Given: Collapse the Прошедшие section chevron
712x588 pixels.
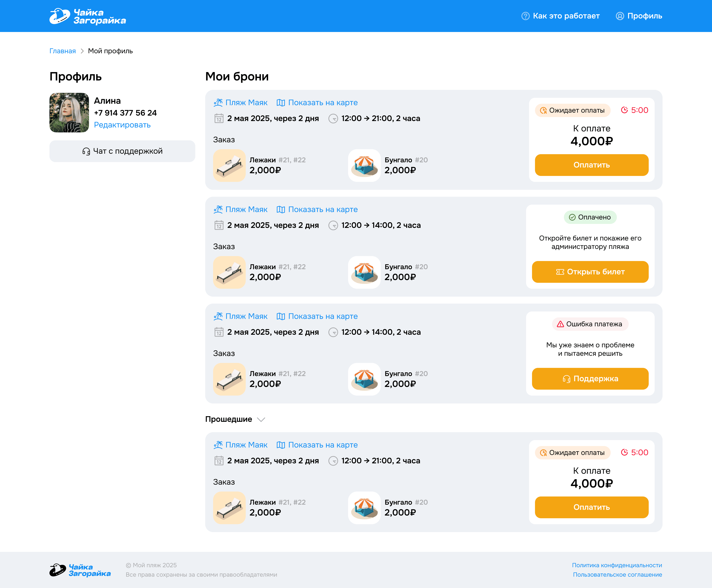Looking at the screenshot, I should pos(261,420).
